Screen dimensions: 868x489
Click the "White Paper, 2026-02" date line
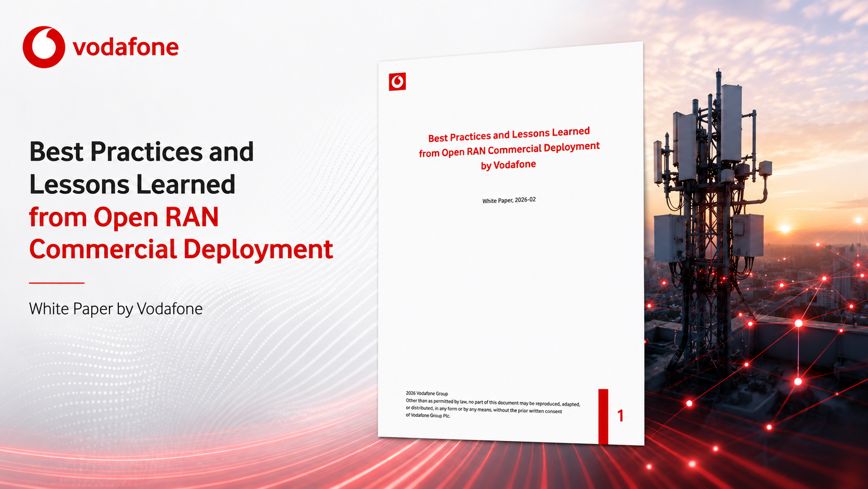tap(509, 200)
